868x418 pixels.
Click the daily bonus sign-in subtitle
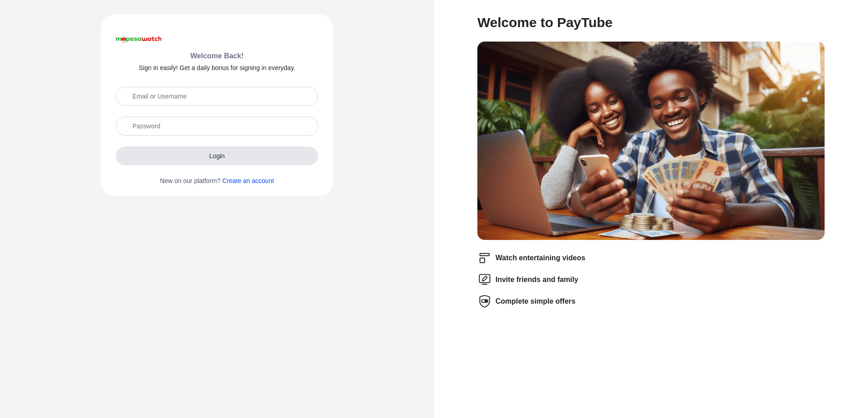click(x=217, y=68)
